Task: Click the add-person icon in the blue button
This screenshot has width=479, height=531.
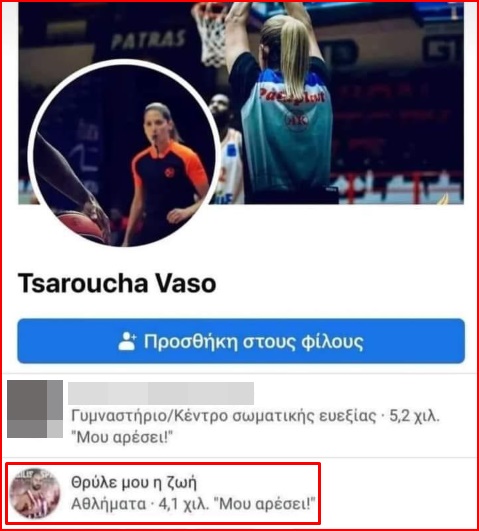Action: tap(127, 341)
